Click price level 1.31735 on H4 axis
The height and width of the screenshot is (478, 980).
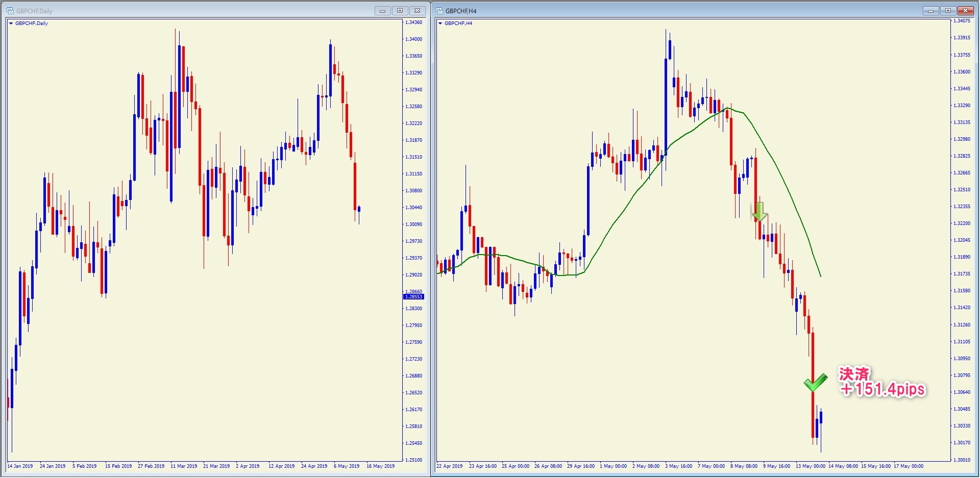pos(962,274)
